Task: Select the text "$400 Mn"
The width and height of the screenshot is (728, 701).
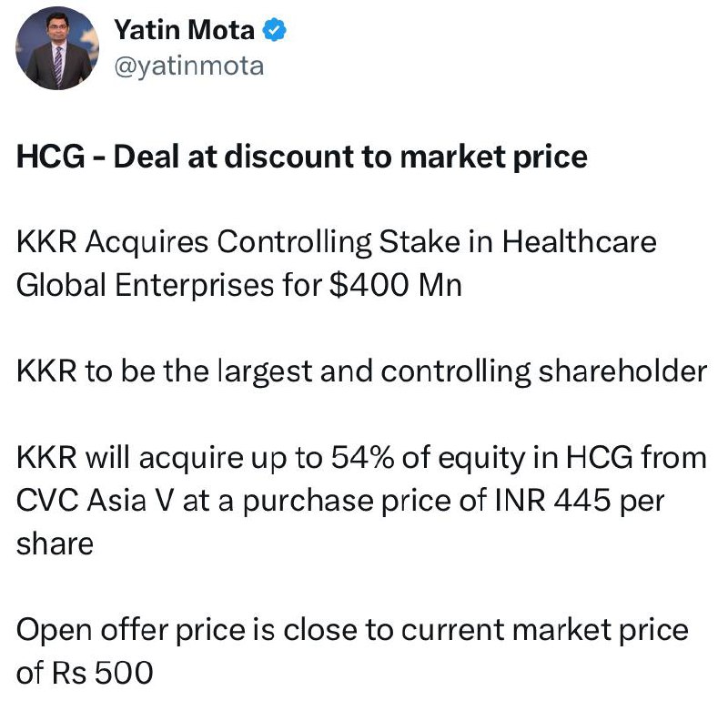Action: coord(396,285)
